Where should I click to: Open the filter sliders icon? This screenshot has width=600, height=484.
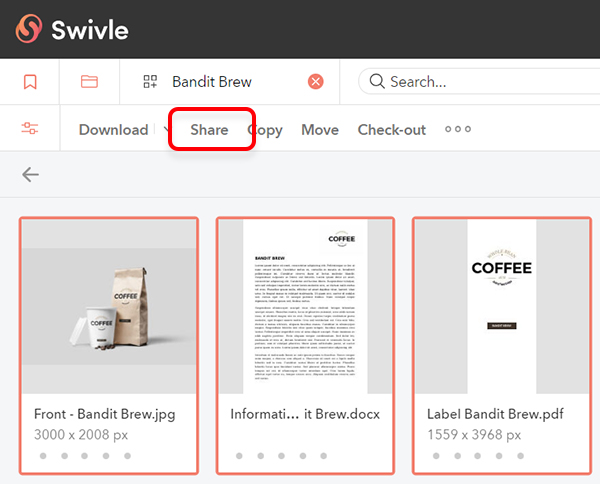coord(30,128)
